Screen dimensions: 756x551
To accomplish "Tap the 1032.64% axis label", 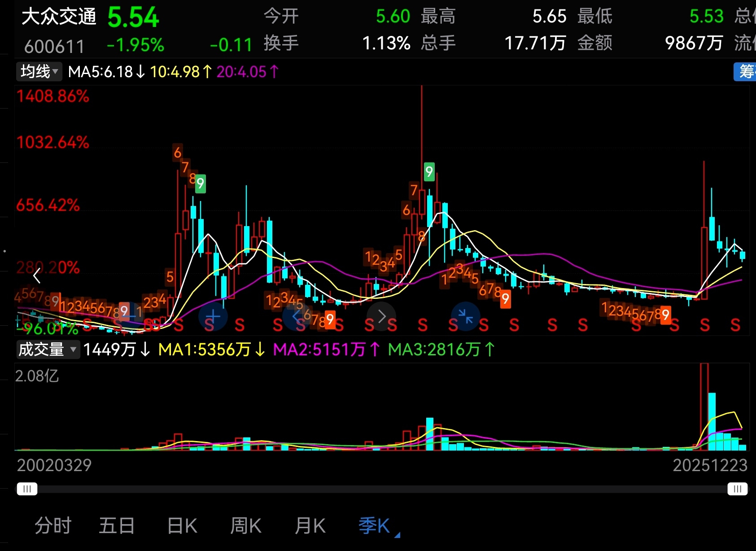I will coord(53,143).
